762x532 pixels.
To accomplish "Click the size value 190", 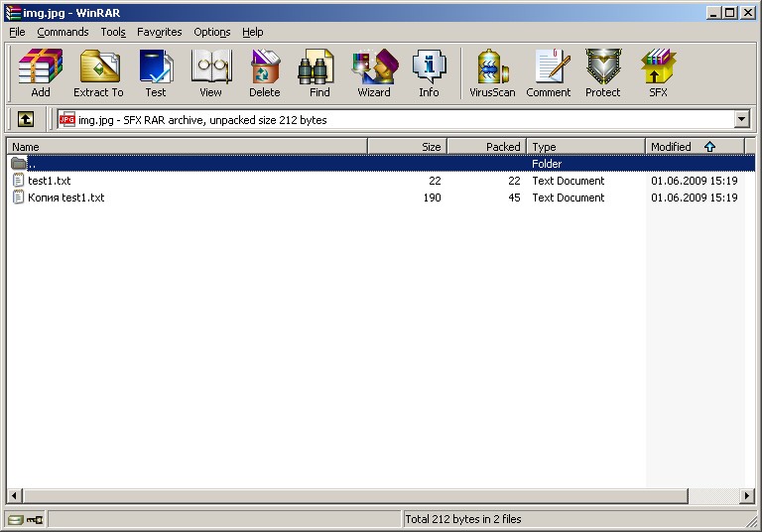I will [432, 198].
